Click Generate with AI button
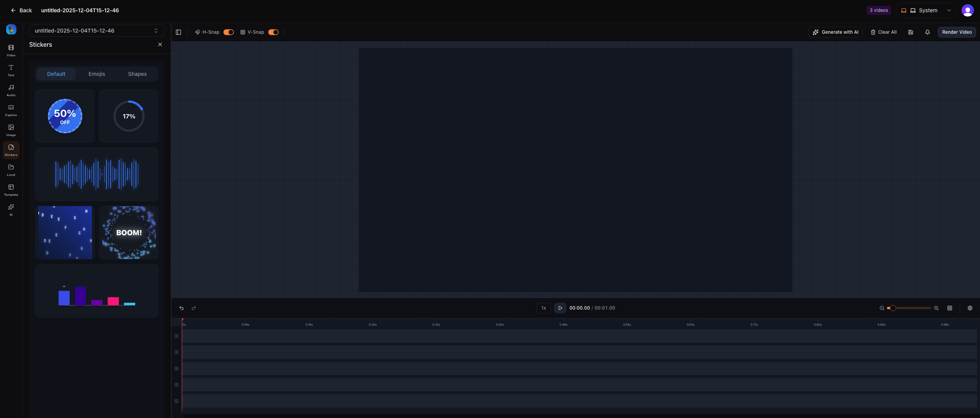Image resolution: width=980 pixels, height=418 pixels. tap(835, 32)
